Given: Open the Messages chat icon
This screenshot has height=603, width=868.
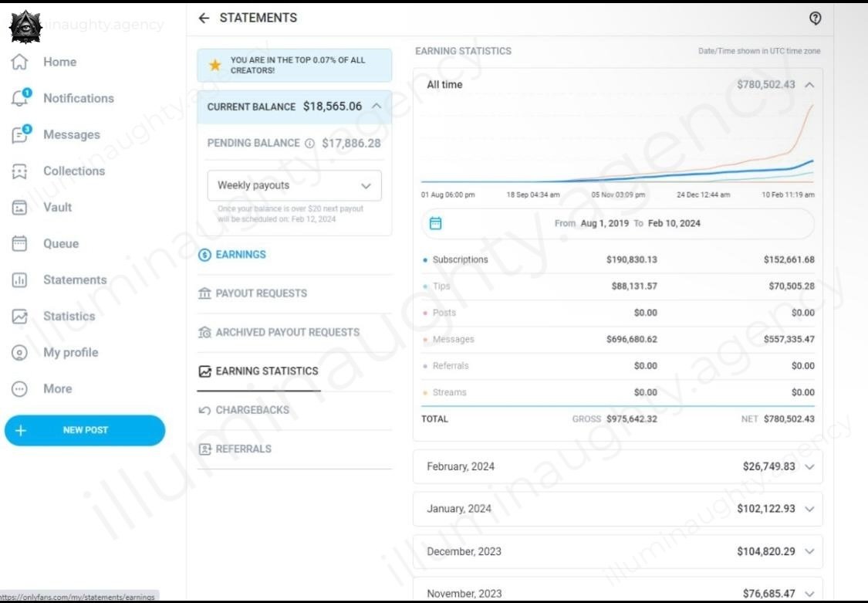Looking at the screenshot, I should [20, 134].
